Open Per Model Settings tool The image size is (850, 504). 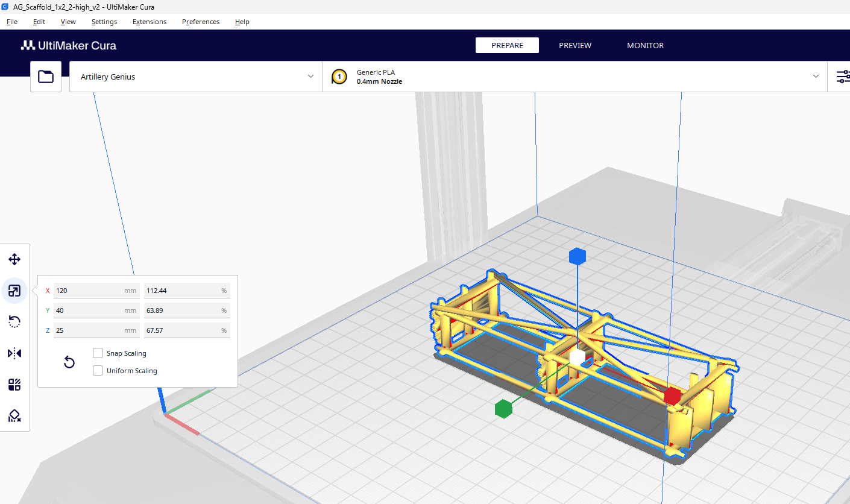(x=14, y=385)
